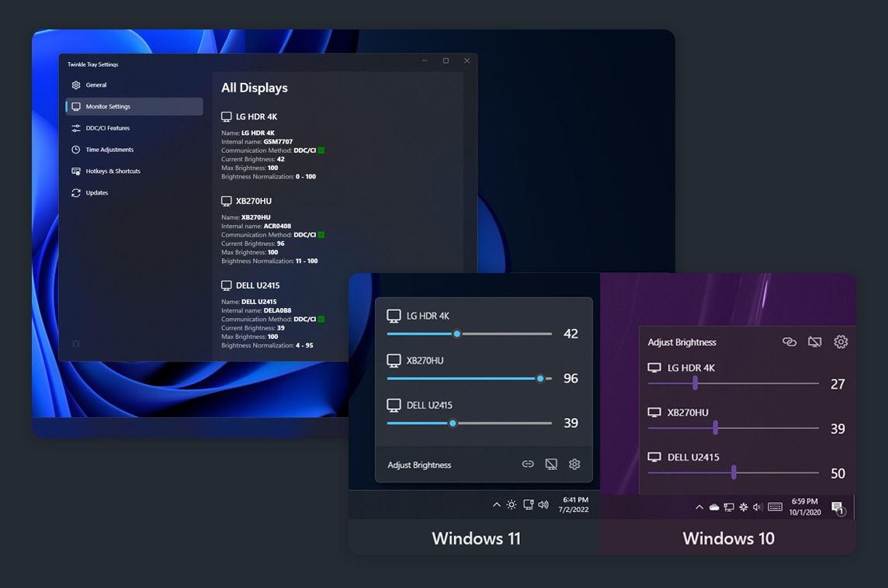Adjust the XB270HU slider in Windows 11 panel
The image size is (888, 588).
(470, 379)
